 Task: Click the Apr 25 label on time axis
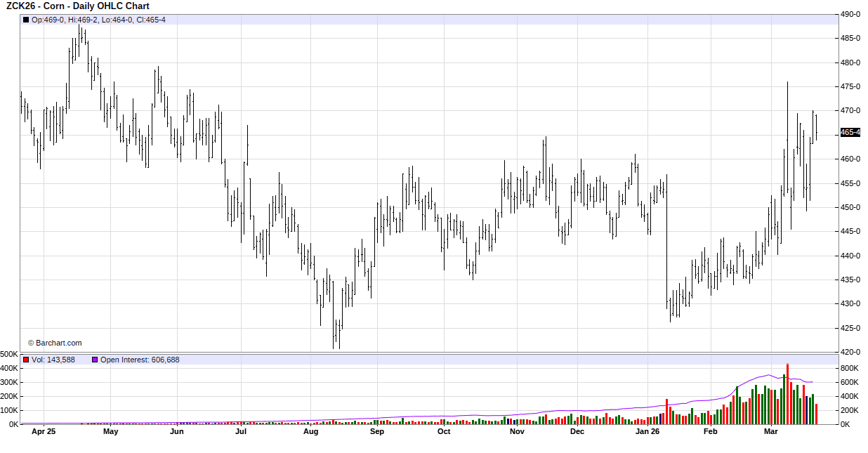(44, 431)
